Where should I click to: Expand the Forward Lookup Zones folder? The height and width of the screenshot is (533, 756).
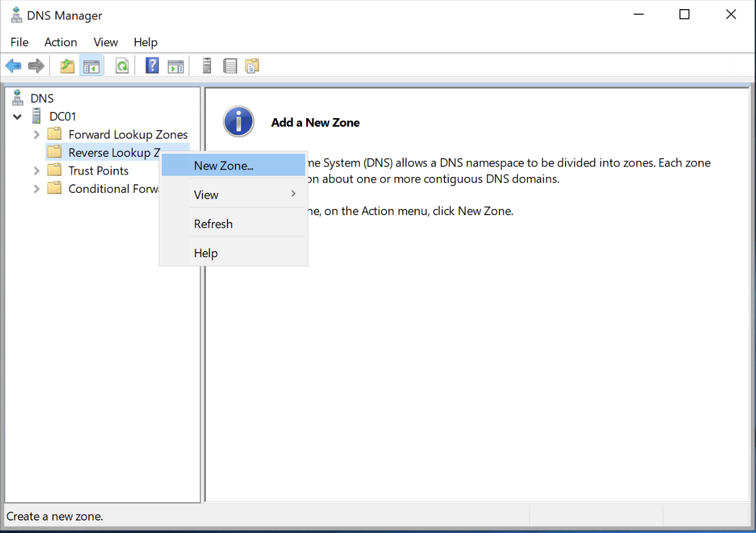(x=36, y=135)
